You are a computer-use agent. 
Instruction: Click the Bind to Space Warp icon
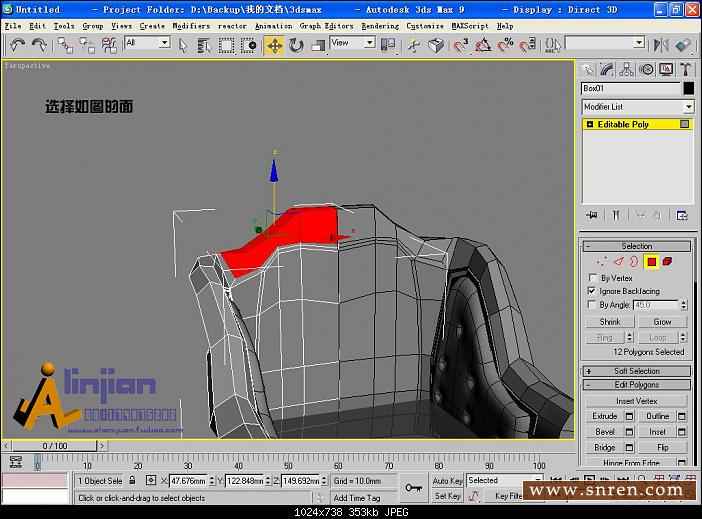[109, 45]
